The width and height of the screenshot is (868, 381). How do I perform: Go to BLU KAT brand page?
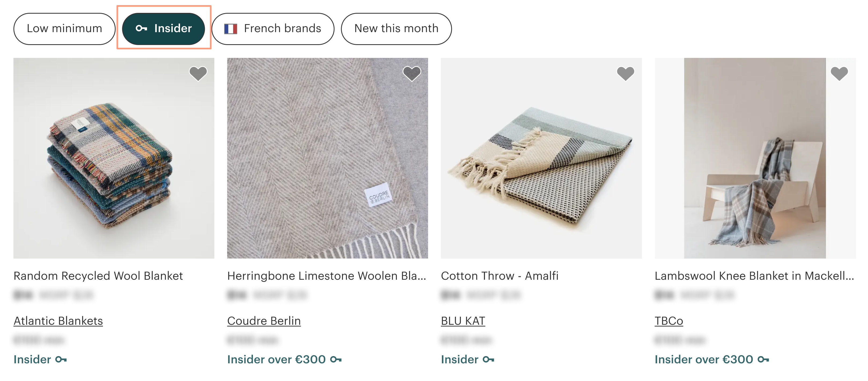463,321
